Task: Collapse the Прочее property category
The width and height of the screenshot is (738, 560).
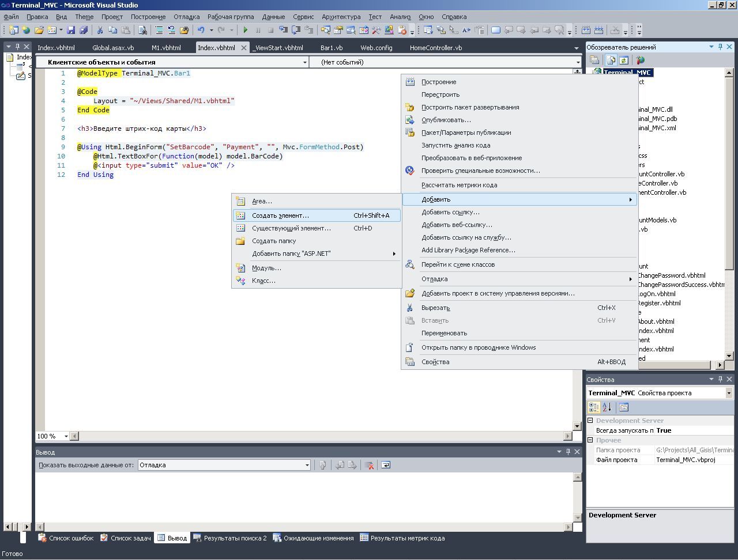Action: (590, 440)
